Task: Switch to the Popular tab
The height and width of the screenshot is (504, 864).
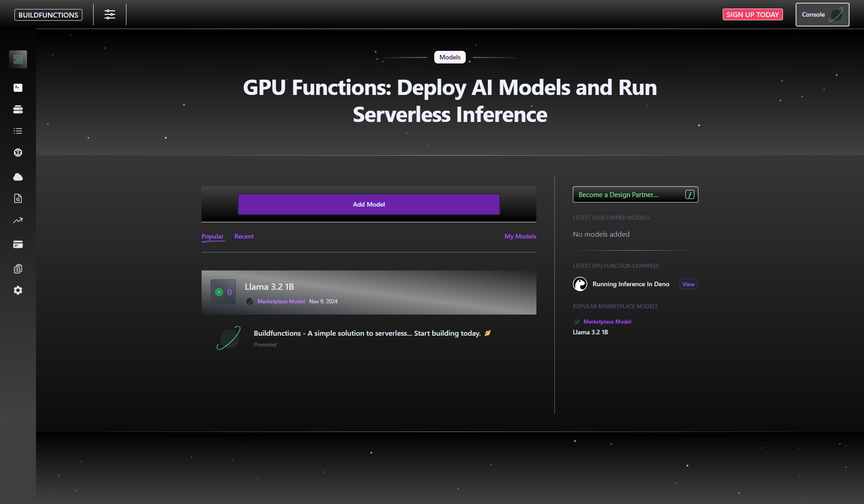Action: tap(212, 236)
